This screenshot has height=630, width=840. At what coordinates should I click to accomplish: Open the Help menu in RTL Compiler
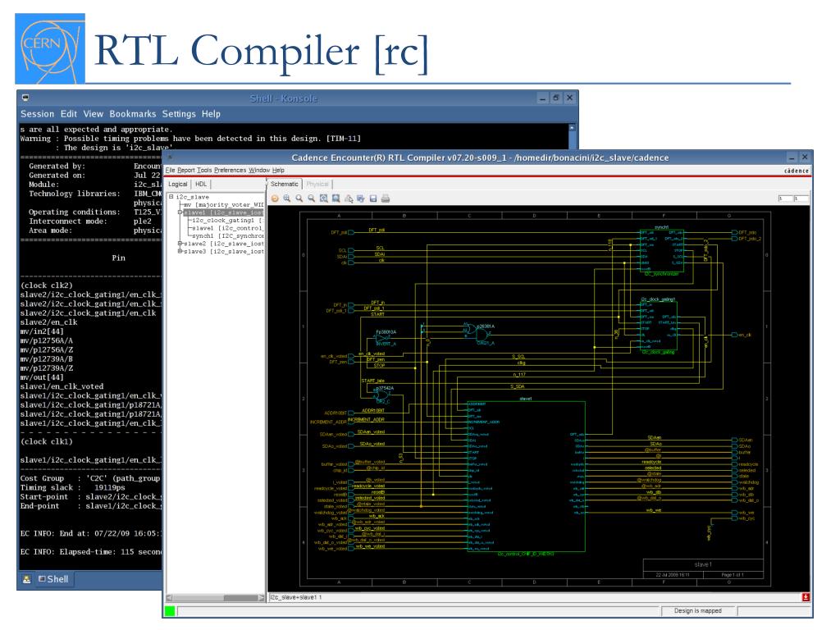278,171
